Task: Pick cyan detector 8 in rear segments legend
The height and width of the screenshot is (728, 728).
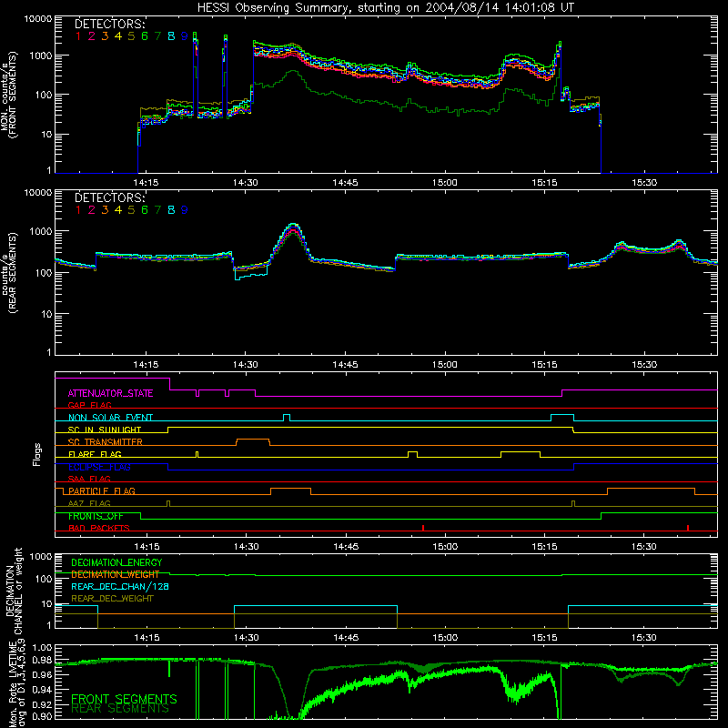Action: click(x=171, y=210)
